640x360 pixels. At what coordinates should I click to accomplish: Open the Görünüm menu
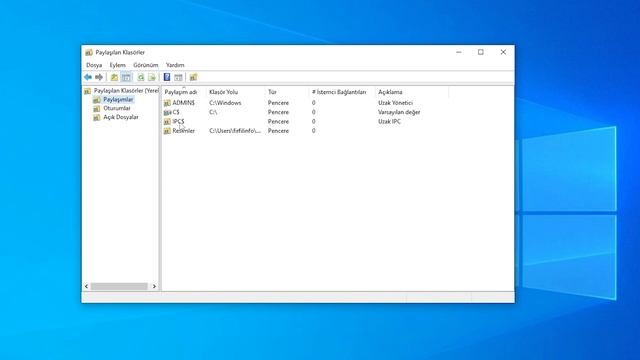[x=146, y=65]
